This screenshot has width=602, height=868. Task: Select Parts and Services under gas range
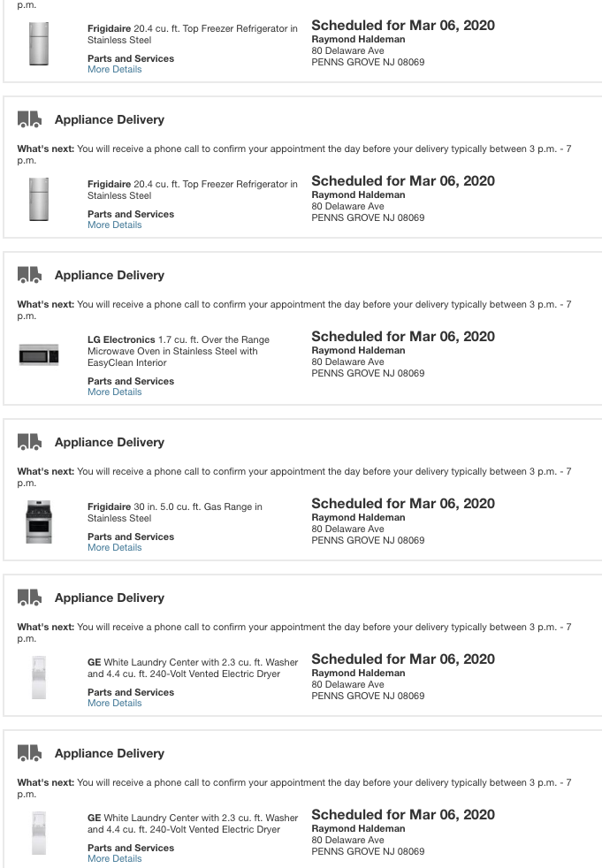tap(131, 537)
